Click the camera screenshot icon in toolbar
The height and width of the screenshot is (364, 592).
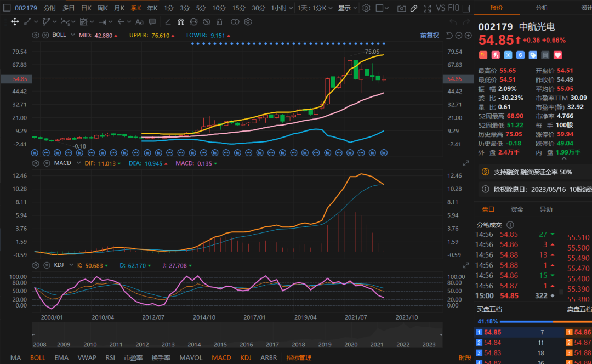click(x=402, y=8)
